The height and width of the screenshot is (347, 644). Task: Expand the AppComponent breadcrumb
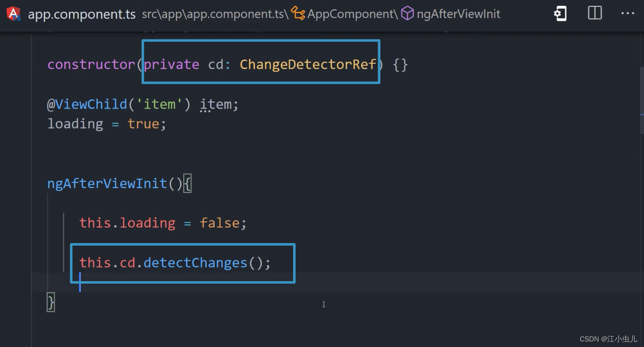(x=351, y=13)
